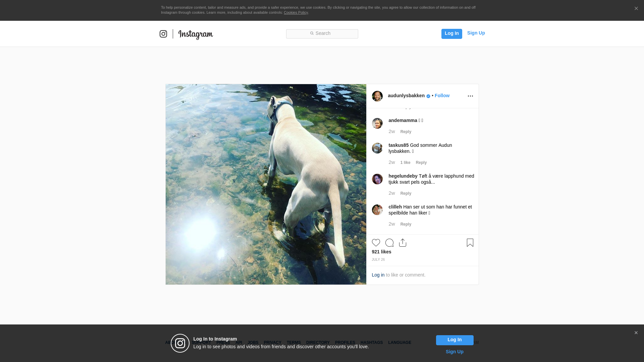View the 921 likes list
Screen dimensions: 644x362
[381, 252]
